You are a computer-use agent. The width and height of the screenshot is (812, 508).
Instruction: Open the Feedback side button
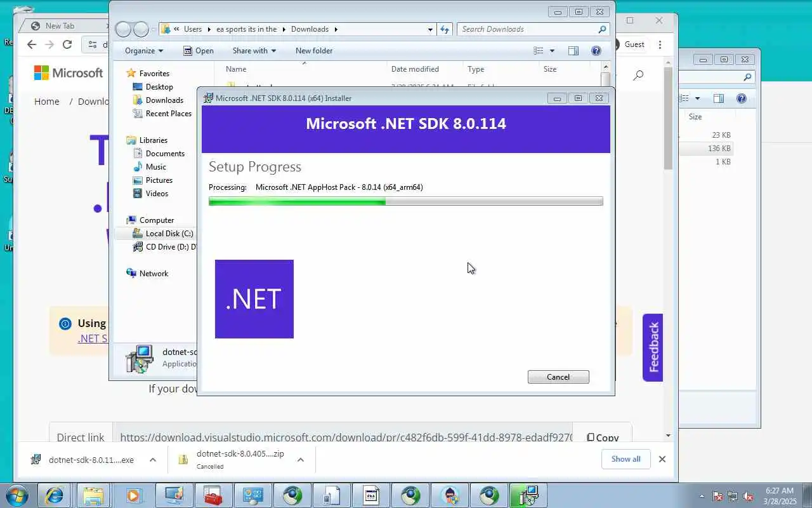[653, 347]
